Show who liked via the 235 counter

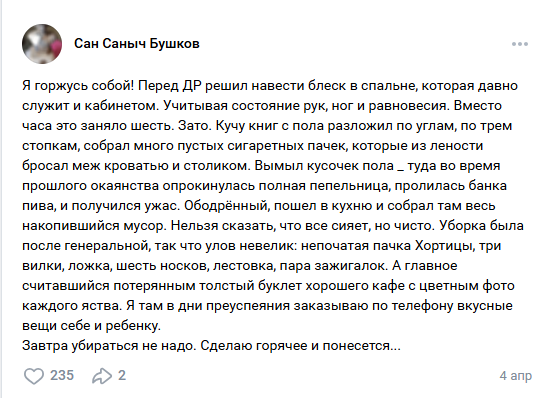(x=62, y=375)
